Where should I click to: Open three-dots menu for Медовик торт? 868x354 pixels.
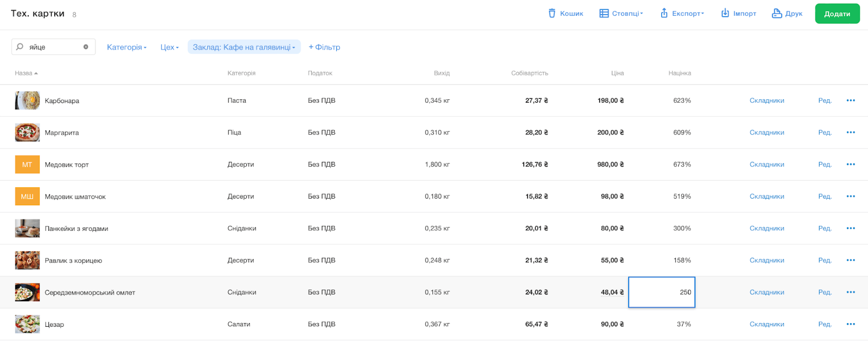point(850,165)
